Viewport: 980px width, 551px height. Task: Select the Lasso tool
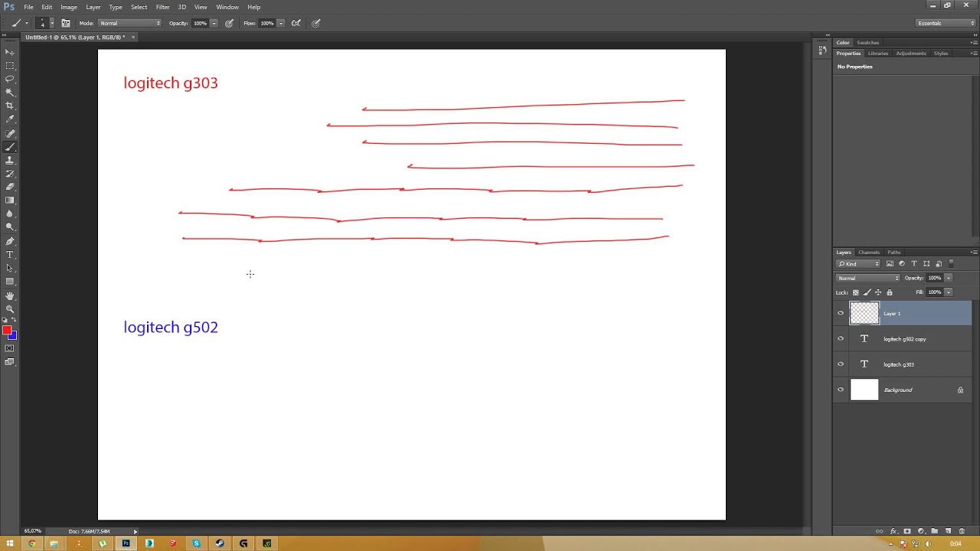pyautogui.click(x=10, y=79)
